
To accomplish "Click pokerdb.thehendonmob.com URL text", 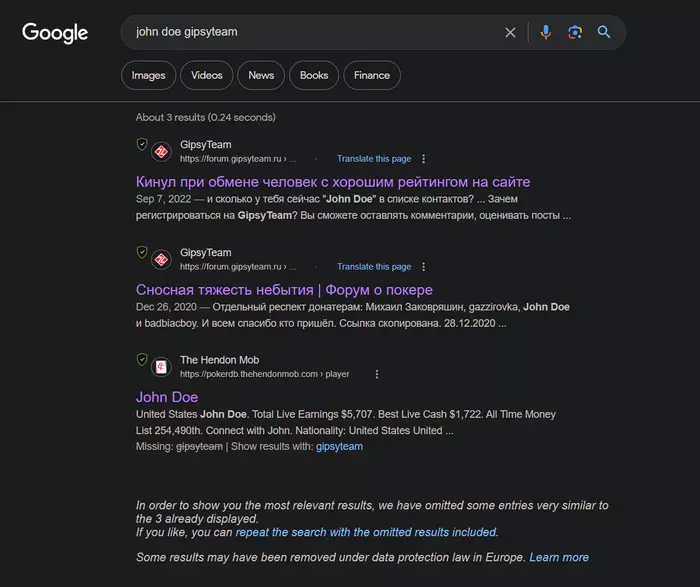I will tap(264, 374).
